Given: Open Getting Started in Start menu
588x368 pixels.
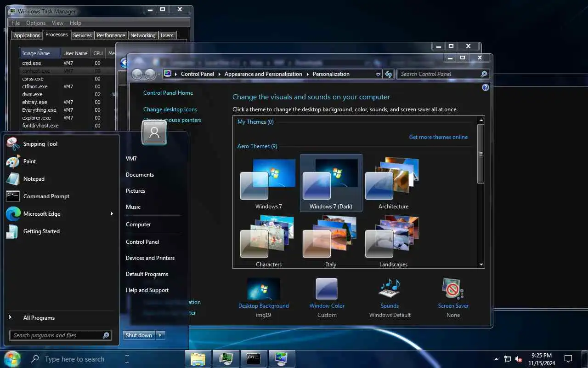Looking at the screenshot, I should [41, 231].
